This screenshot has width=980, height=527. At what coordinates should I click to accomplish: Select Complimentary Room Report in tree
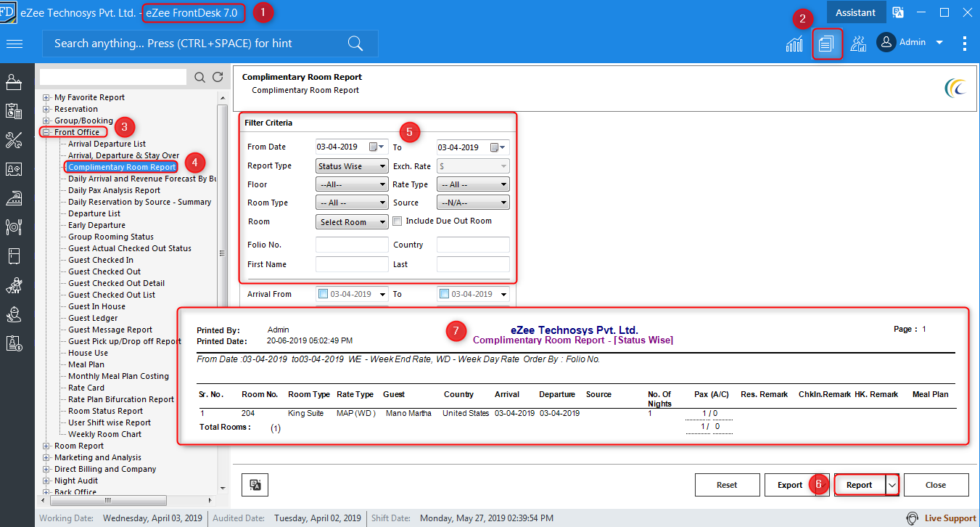tap(122, 167)
